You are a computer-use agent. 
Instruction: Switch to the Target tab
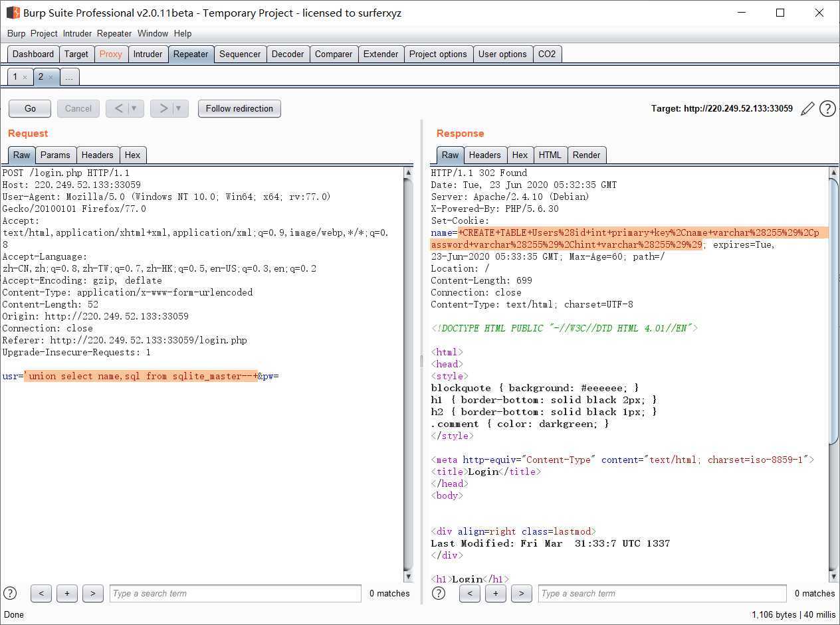pyautogui.click(x=76, y=54)
